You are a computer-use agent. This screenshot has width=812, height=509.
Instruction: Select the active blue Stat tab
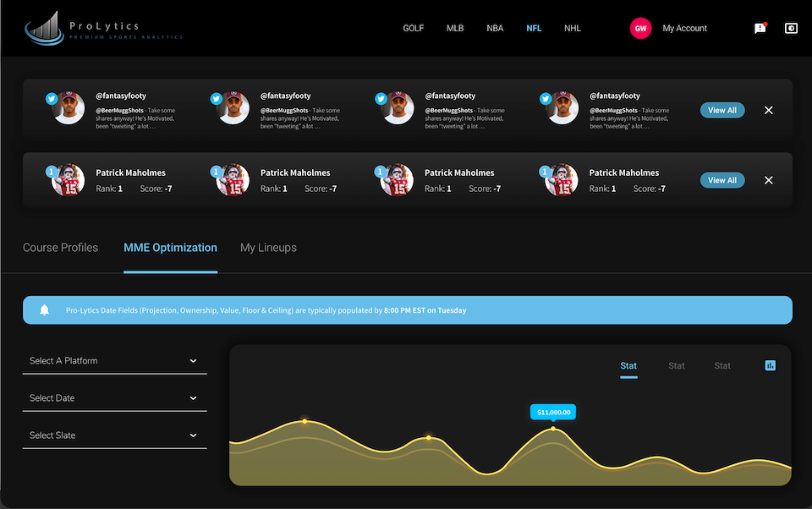628,365
